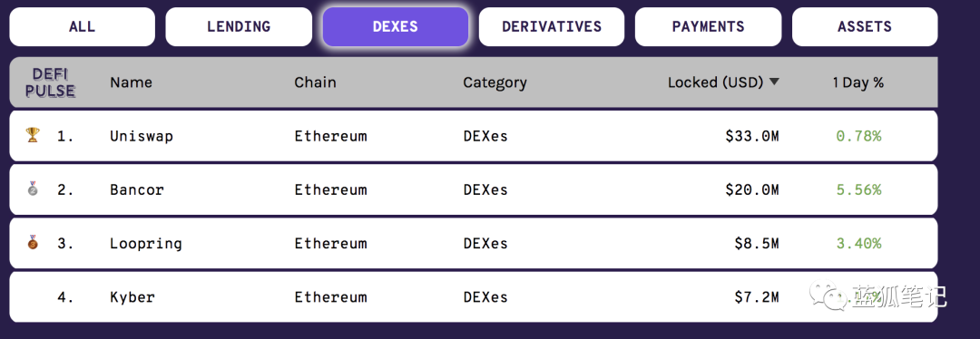Open the Kyber project row

click(473, 296)
